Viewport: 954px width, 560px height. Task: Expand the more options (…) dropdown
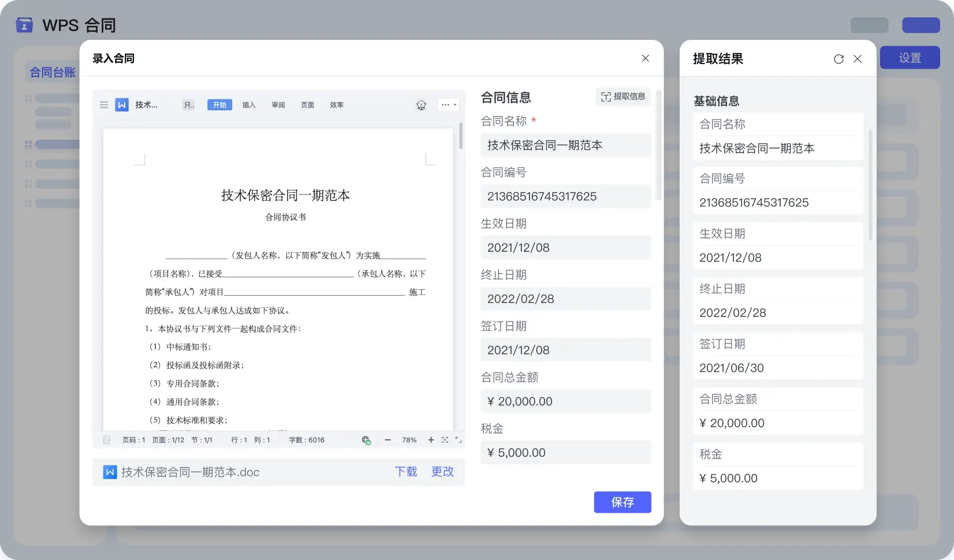449,105
